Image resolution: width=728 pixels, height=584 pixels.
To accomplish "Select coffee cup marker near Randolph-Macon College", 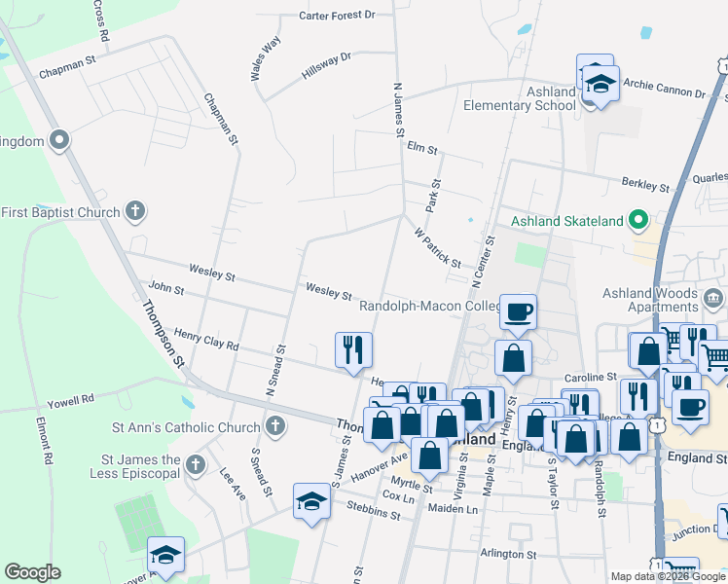I will [518, 313].
